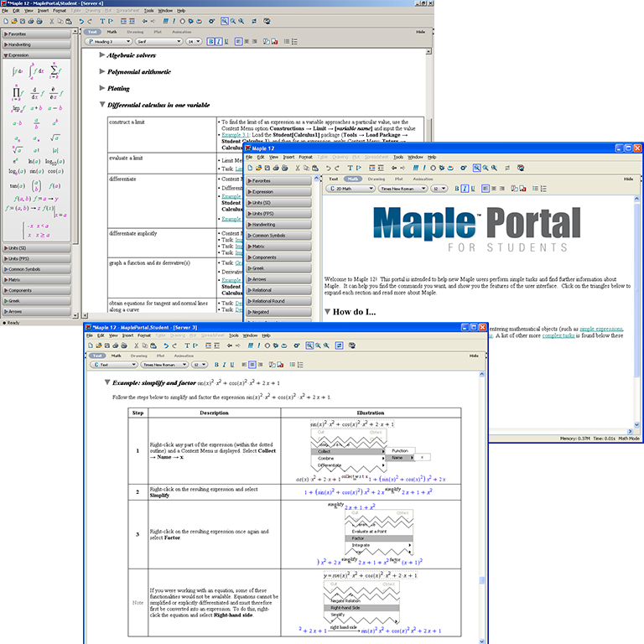The height and width of the screenshot is (644, 644).
Task: Click Bold button in Server 4 window
Action: [x=211, y=41]
